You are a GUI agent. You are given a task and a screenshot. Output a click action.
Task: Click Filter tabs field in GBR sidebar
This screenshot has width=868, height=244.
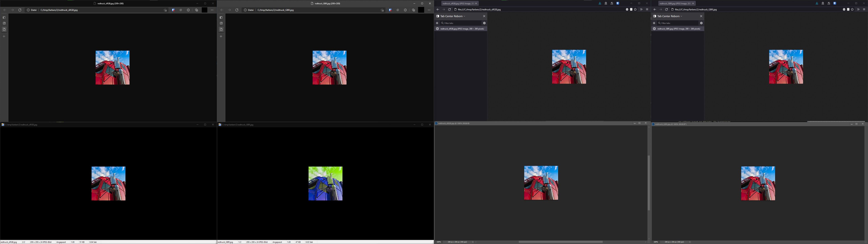pos(678,23)
